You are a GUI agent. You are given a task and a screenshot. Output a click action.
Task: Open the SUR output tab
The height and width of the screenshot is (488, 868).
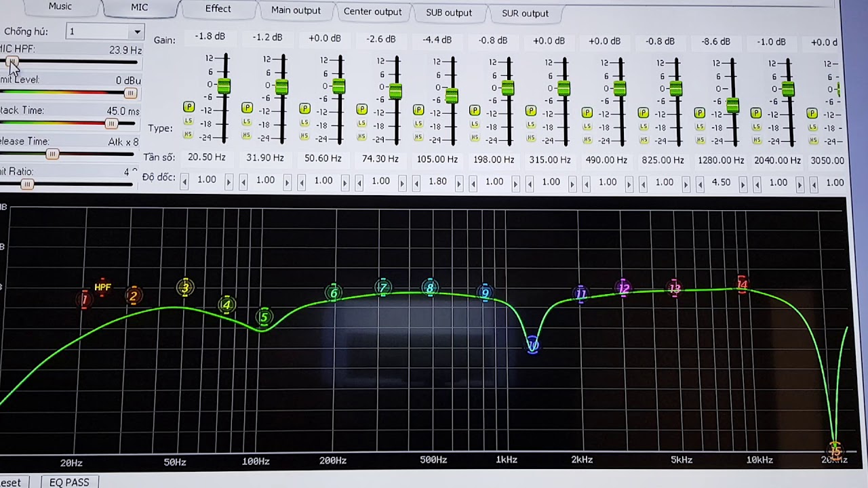pos(525,14)
